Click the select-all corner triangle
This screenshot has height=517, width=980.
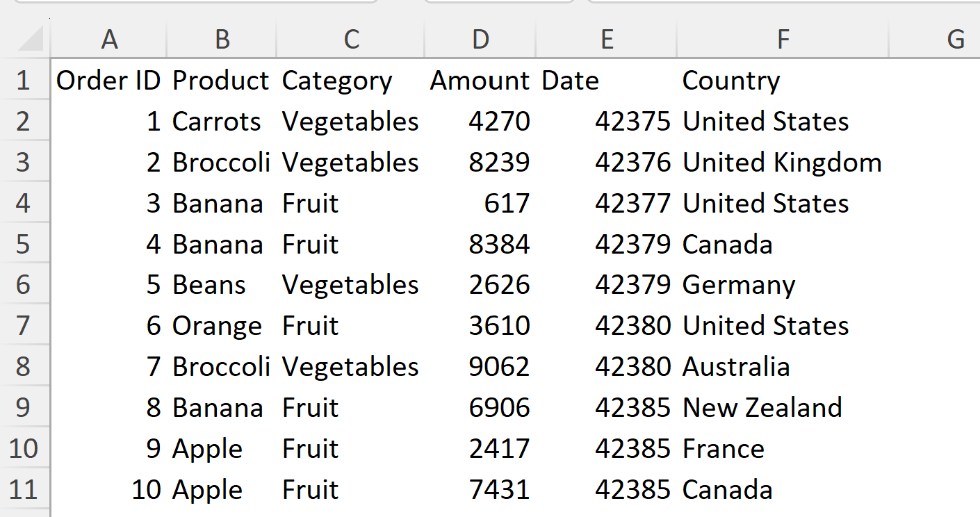[x=31, y=39]
